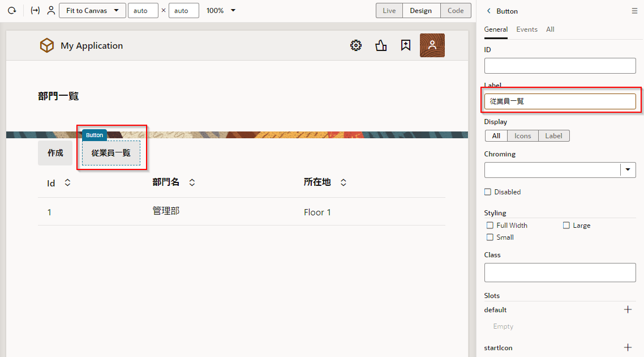644x357 pixels.
Task: Add a component to the default slot
Action: [x=628, y=309]
